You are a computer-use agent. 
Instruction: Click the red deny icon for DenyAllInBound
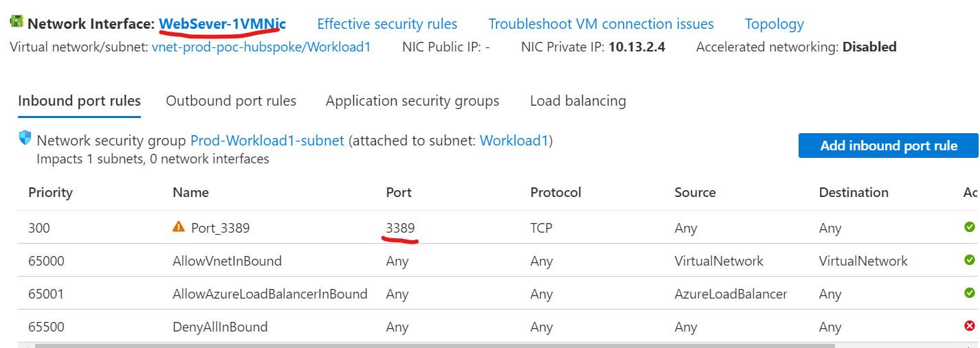[x=970, y=326]
